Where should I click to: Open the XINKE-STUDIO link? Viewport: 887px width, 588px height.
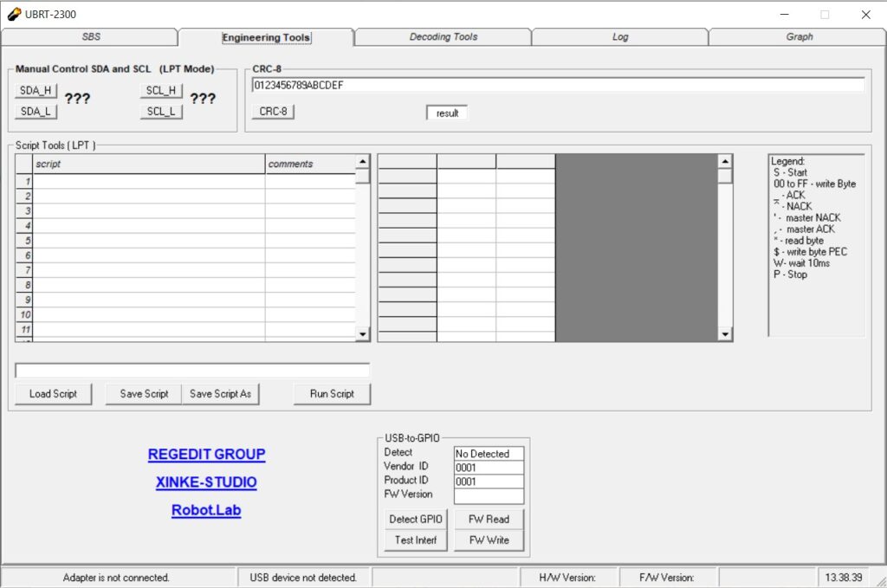click(x=206, y=482)
